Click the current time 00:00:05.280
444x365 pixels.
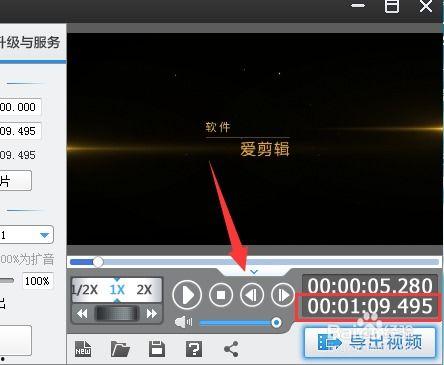point(370,285)
